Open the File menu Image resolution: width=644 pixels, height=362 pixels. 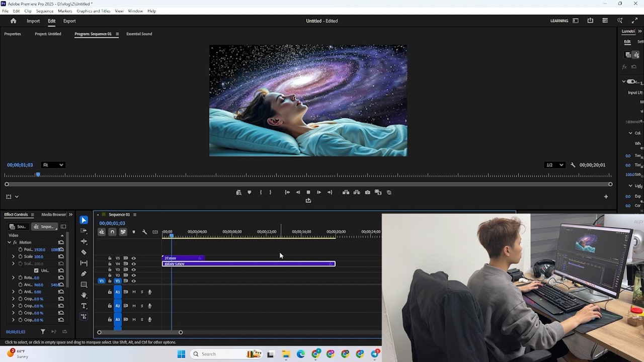tap(5, 11)
